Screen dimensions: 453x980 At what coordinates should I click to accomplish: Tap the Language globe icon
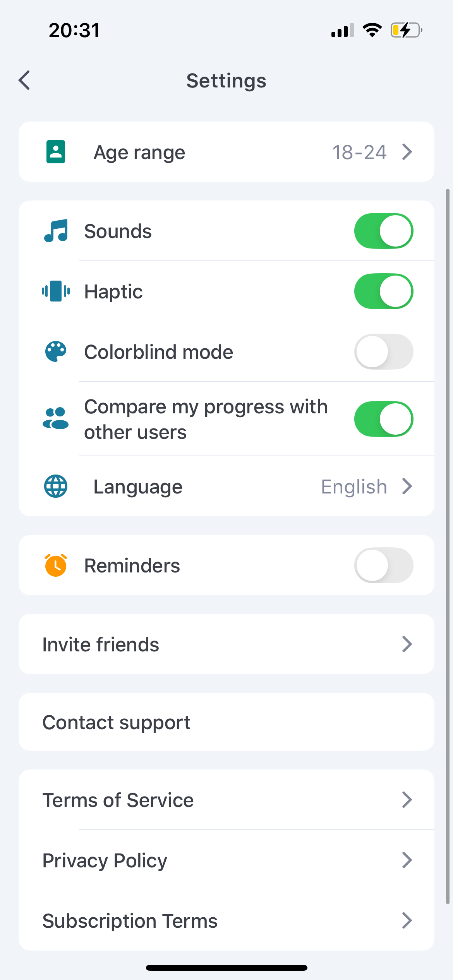56,486
